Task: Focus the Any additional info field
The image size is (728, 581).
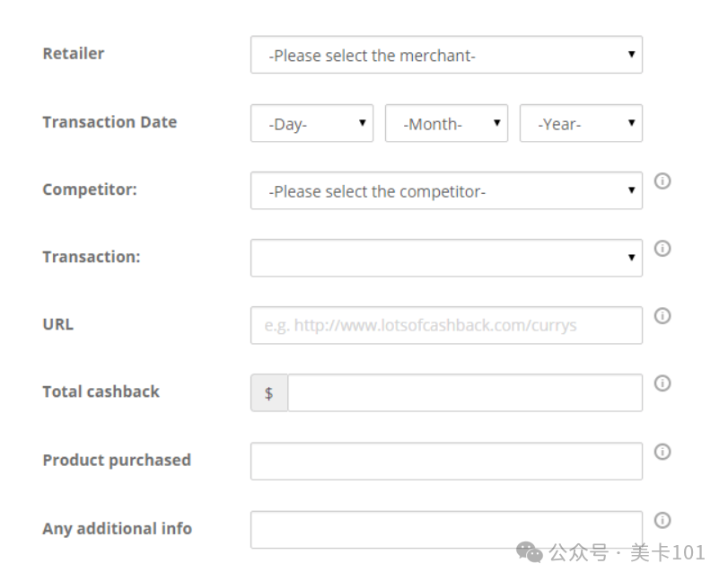Action: point(446,530)
